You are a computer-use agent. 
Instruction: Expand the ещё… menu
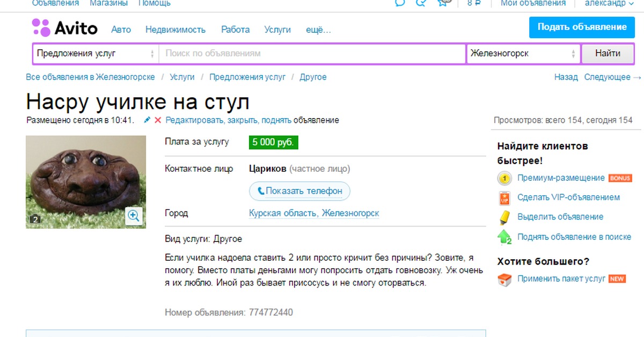click(318, 30)
